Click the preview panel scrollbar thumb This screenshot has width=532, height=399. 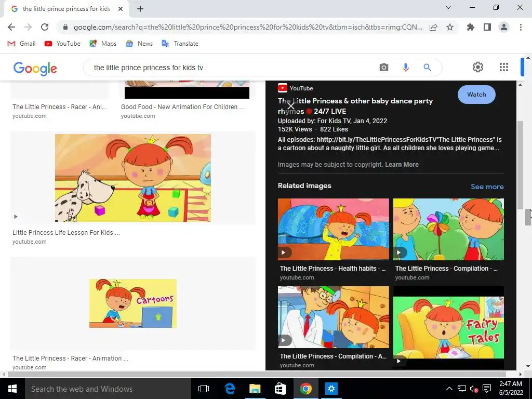click(x=520, y=165)
